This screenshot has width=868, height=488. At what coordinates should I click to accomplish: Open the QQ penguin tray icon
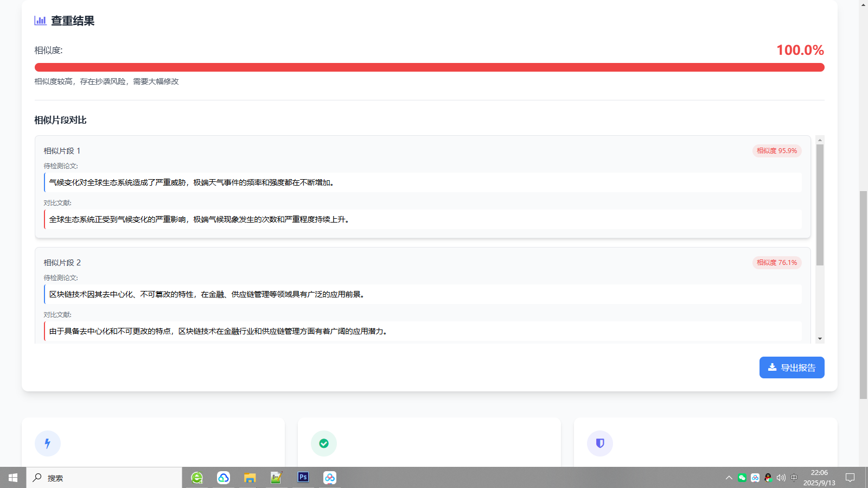[768, 478]
